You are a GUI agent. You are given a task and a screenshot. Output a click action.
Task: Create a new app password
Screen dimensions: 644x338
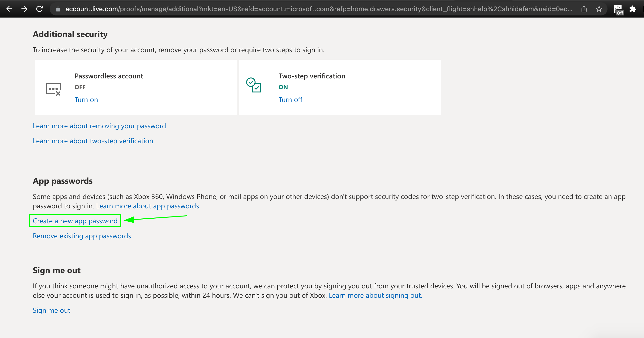click(75, 221)
